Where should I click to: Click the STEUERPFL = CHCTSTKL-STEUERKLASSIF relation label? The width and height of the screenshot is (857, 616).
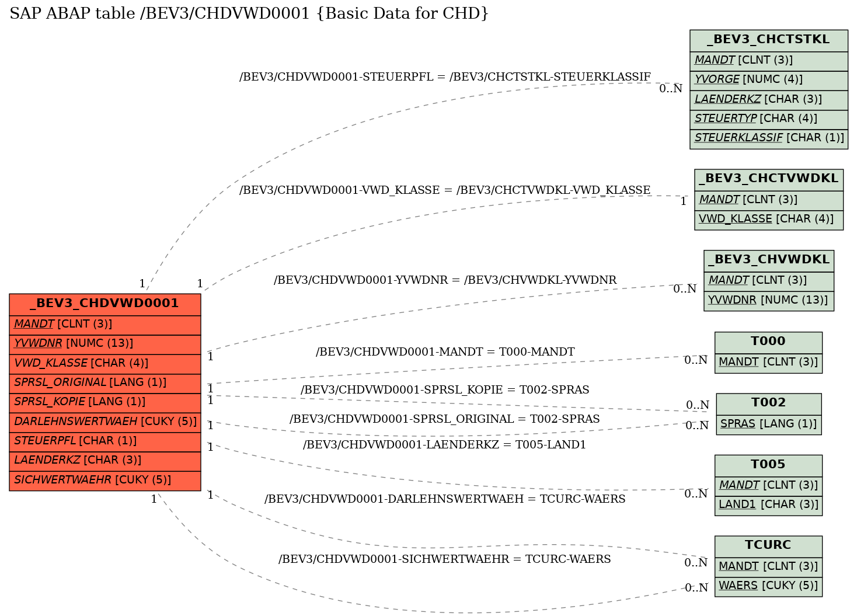(445, 77)
